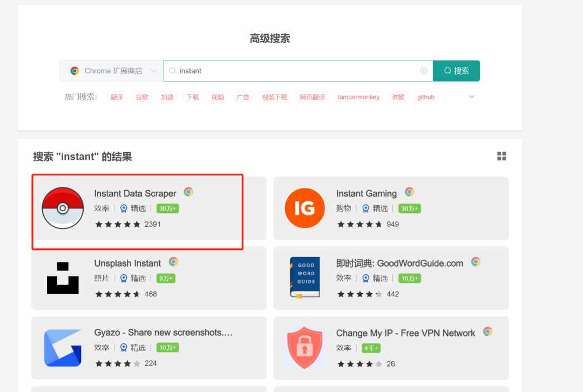Select the hot search tag 谷歌
Screen dimensions: 583x392
[x=141, y=97]
